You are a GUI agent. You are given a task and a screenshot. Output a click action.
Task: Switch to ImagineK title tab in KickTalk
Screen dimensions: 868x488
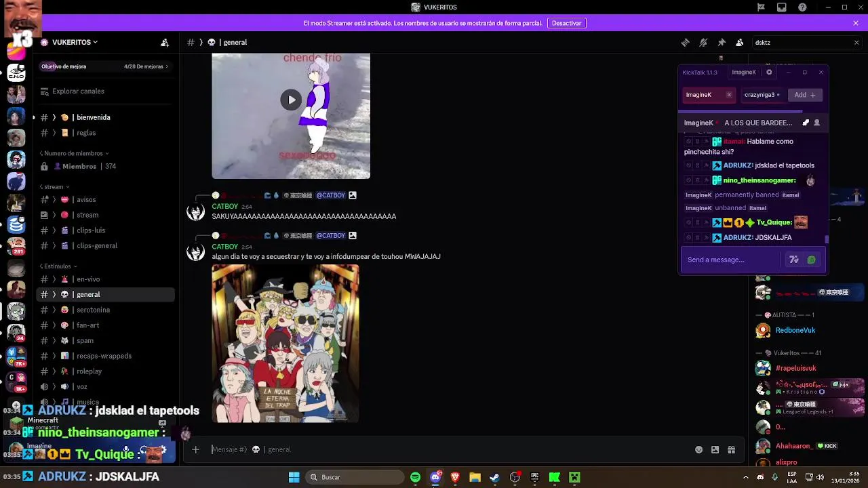click(744, 72)
